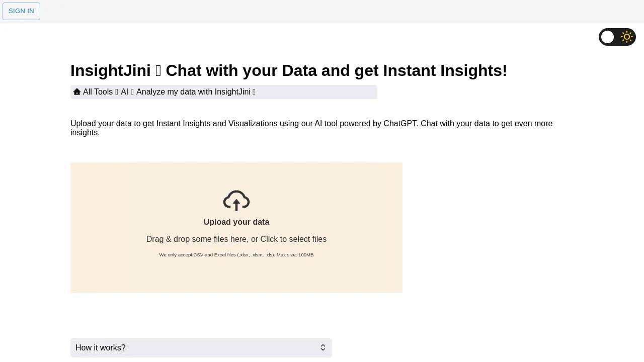The height and width of the screenshot is (362, 644).
Task: Click the home icon in breadcrumb
Action: pos(77,92)
